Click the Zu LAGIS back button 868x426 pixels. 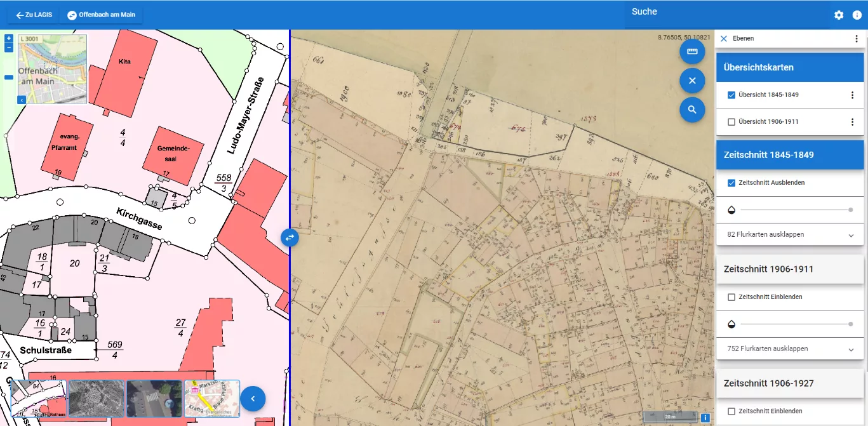[x=34, y=15]
